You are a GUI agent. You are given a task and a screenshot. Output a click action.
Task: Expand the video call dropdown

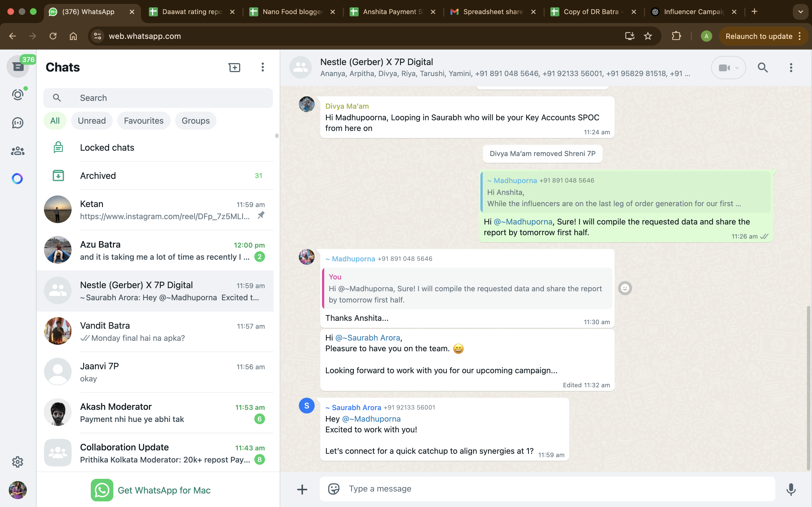click(x=736, y=68)
